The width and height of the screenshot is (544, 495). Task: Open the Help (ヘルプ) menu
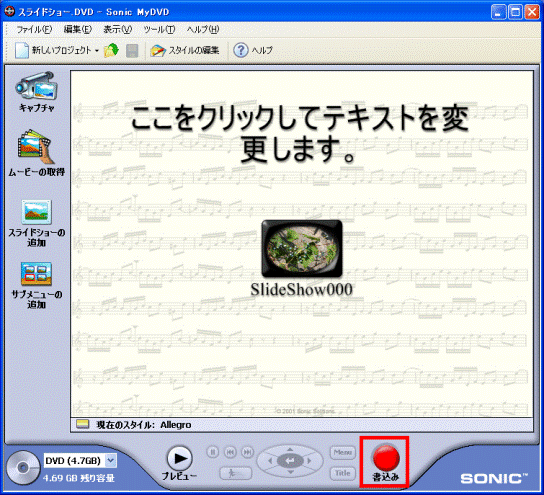(203, 29)
